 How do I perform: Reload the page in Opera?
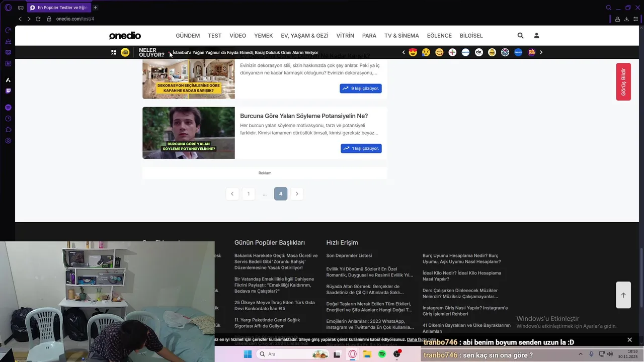pos(38,19)
